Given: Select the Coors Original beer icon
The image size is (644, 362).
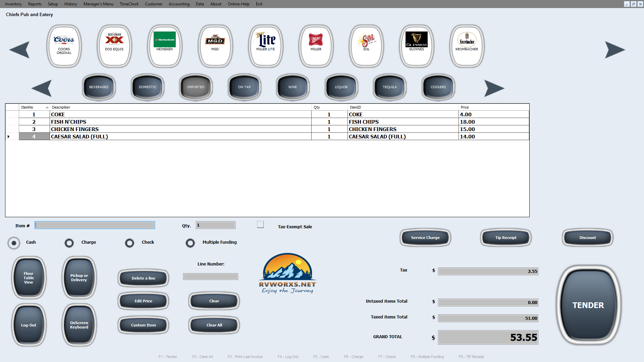Looking at the screenshot, I should point(64,45).
